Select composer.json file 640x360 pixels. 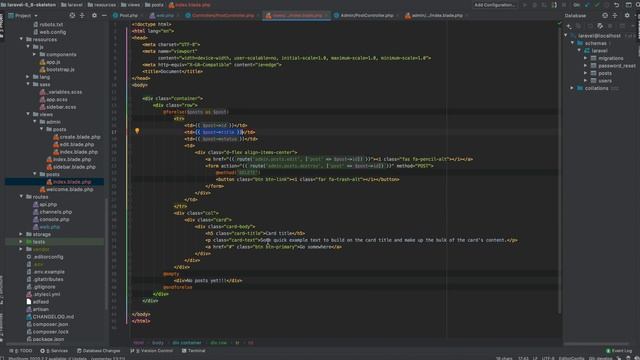coord(47,324)
